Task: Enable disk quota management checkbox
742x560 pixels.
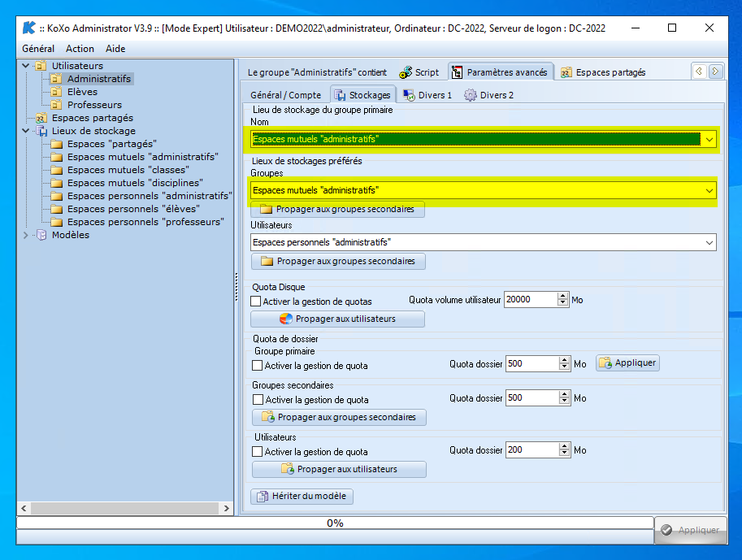Action: tap(256, 301)
